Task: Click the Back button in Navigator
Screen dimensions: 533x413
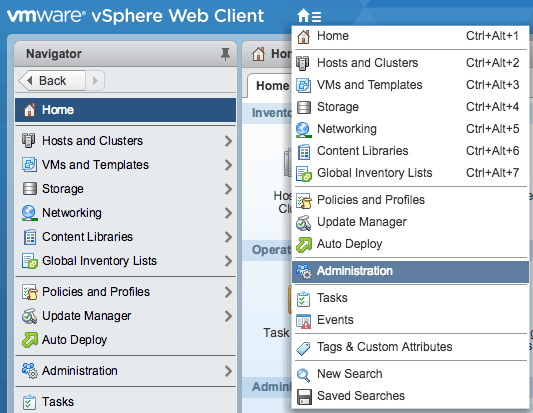Action: pos(52,81)
